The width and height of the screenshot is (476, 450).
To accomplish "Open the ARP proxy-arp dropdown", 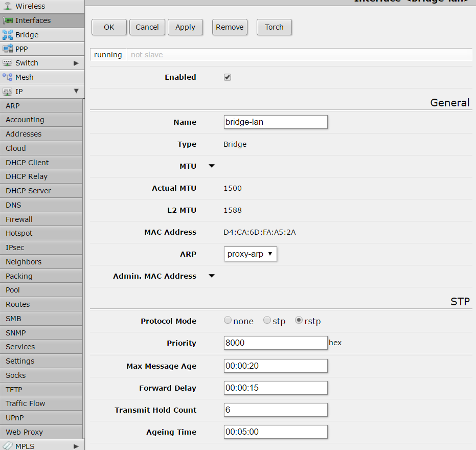I will tap(251, 254).
